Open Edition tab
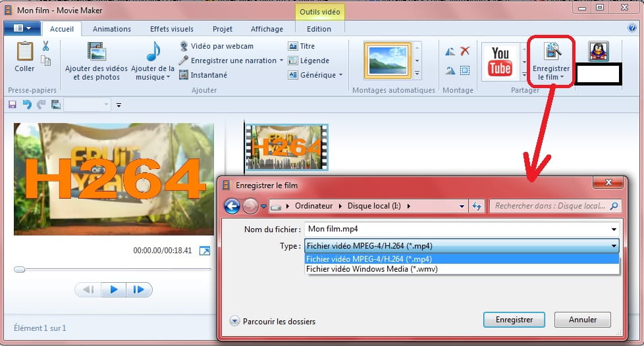644x346 pixels. pos(319,29)
